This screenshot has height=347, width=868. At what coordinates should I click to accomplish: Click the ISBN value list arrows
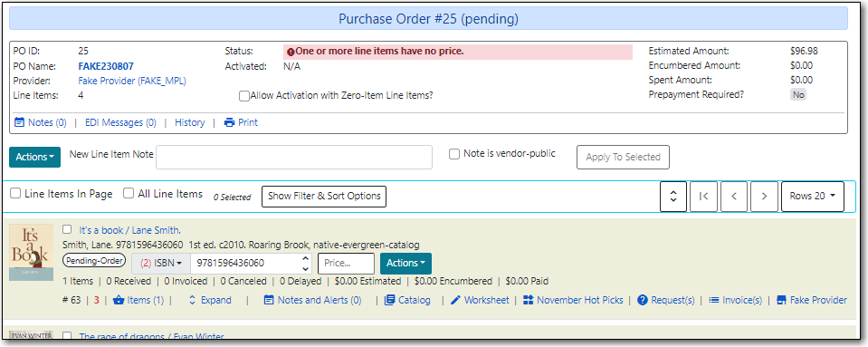(306, 263)
